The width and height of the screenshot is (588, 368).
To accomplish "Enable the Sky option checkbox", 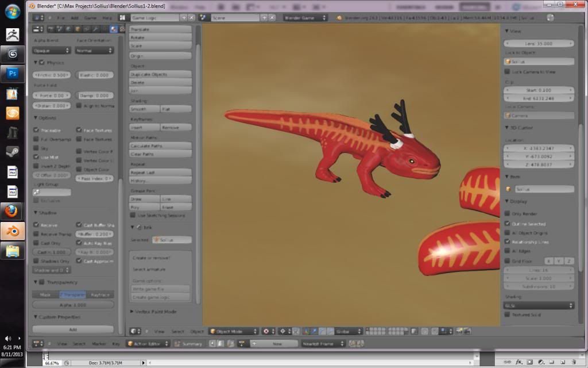I will click(36, 148).
